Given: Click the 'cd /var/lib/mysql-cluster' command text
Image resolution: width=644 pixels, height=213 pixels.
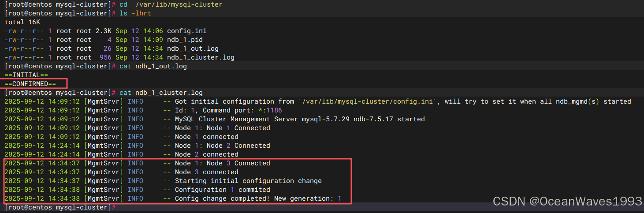Looking at the screenshot, I should [x=171, y=4].
